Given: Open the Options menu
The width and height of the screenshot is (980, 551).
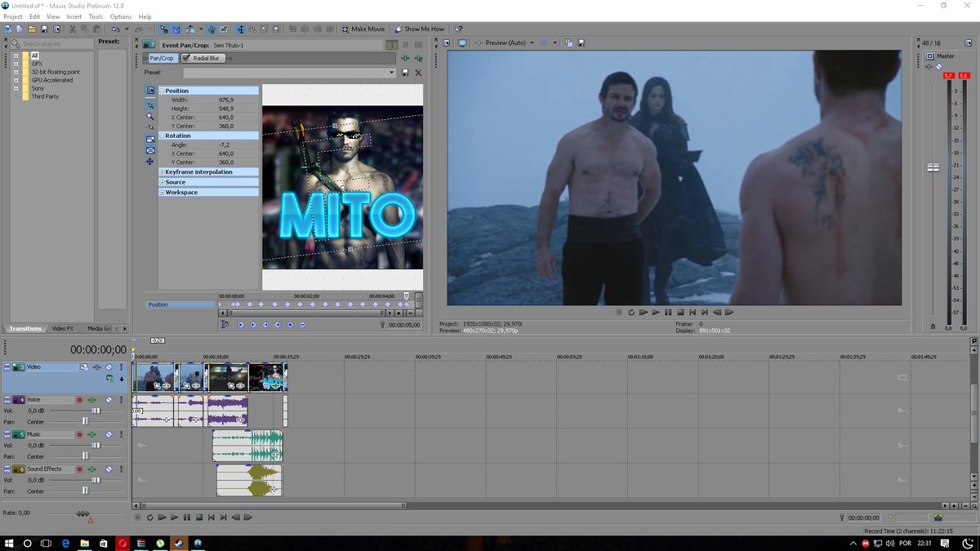Looking at the screenshot, I should point(121,16).
